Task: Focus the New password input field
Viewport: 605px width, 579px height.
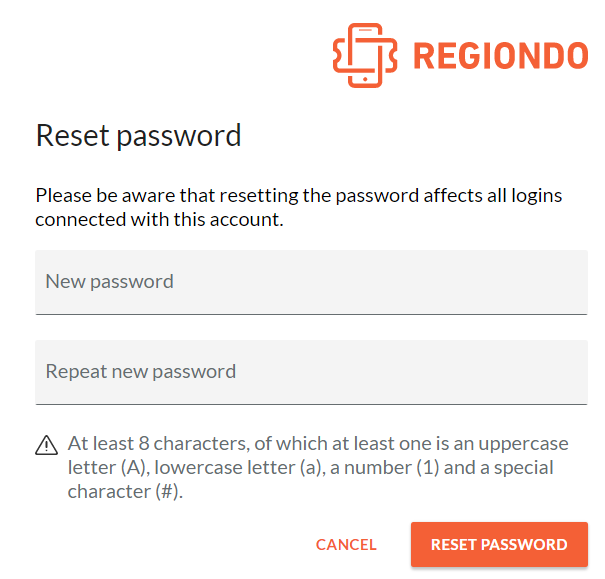Action: [311, 282]
